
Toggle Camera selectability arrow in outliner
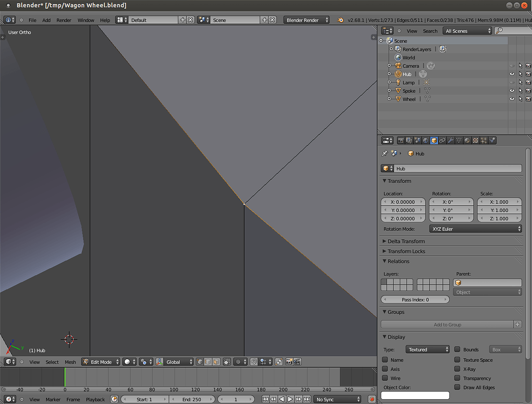point(521,66)
